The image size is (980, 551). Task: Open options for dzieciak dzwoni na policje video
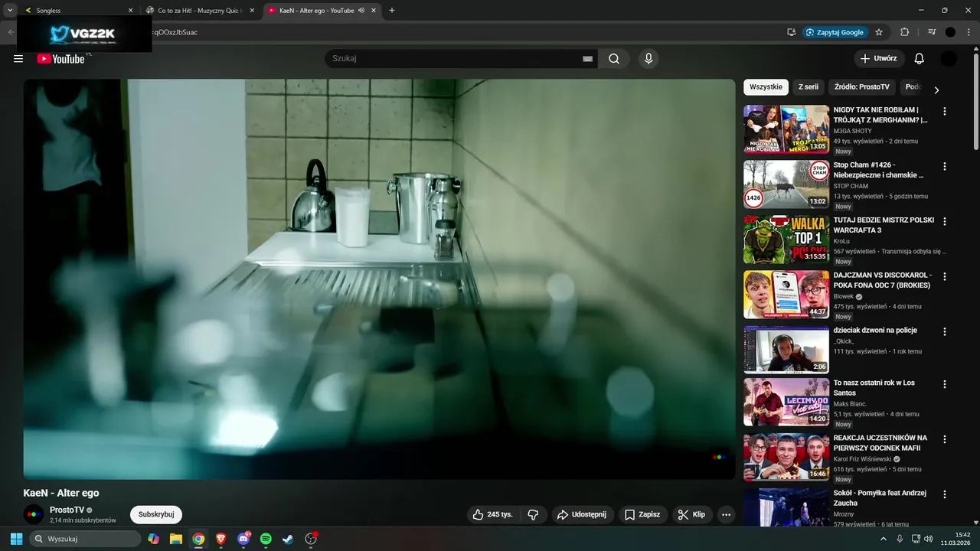[944, 331]
